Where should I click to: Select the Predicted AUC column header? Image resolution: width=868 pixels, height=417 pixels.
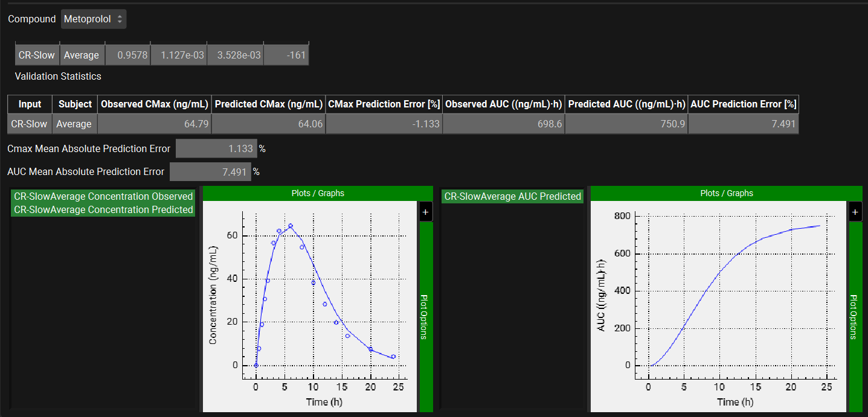coord(626,104)
